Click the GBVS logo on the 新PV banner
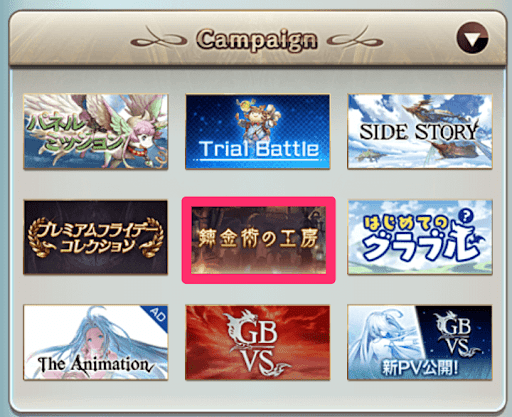The image size is (512, 417). [457, 335]
